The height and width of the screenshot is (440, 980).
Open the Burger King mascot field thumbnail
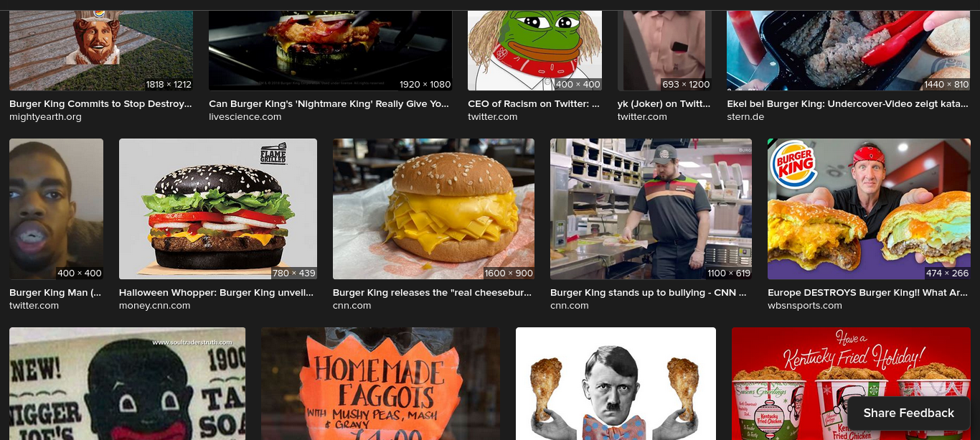101,50
